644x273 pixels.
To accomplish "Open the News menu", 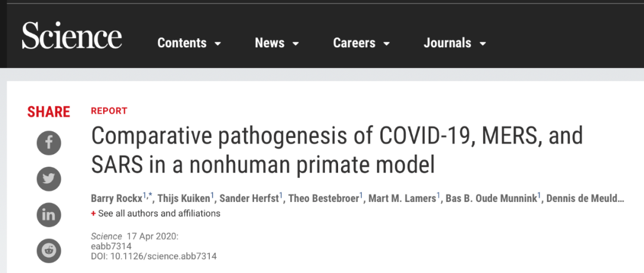I will [x=270, y=43].
